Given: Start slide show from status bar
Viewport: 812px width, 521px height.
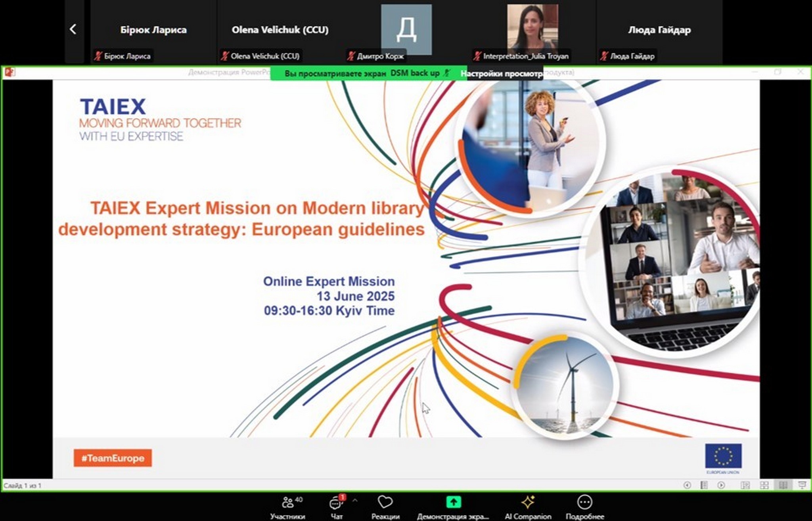Looking at the screenshot, I should (x=802, y=485).
